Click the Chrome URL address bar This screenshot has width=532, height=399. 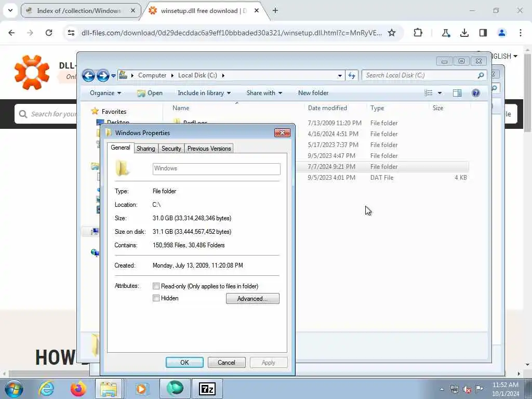pyautogui.click(x=232, y=33)
